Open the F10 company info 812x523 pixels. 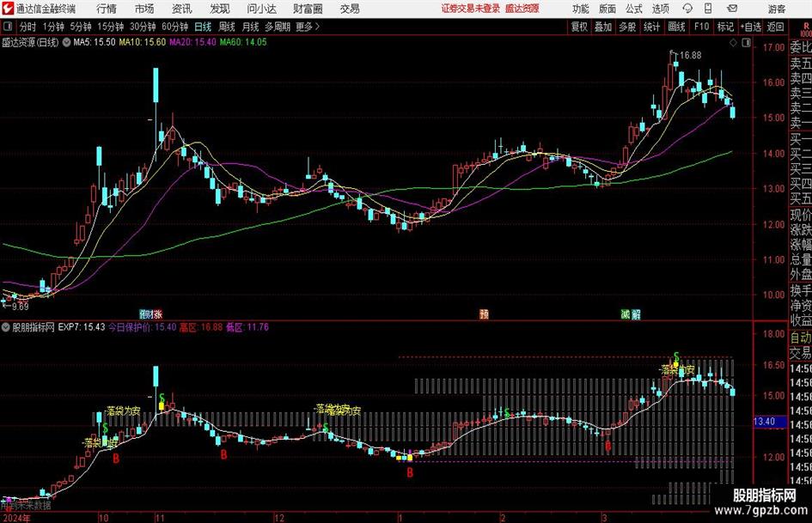pyautogui.click(x=702, y=27)
